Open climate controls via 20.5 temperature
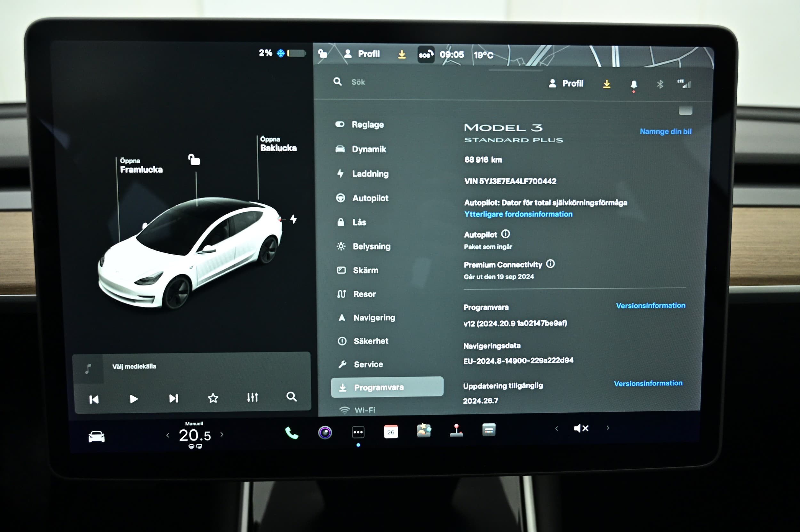Image resolution: width=800 pixels, height=532 pixels. click(195, 436)
